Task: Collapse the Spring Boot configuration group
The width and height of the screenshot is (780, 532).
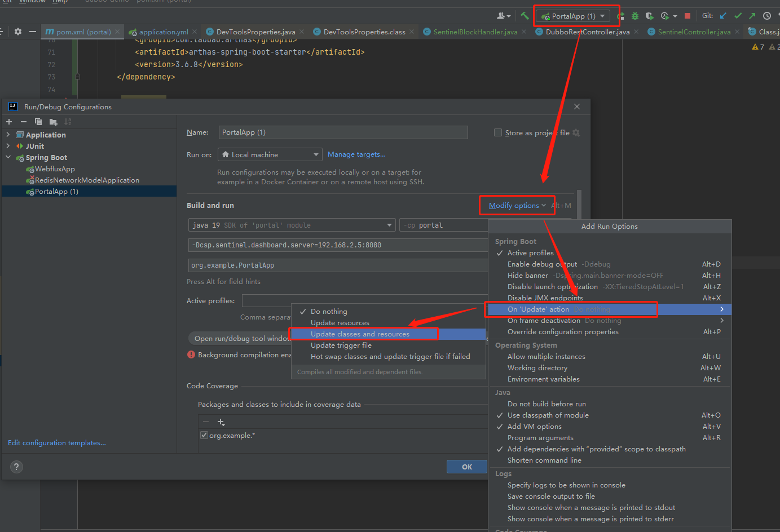Action: pyautogui.click(x=8, y=157)
